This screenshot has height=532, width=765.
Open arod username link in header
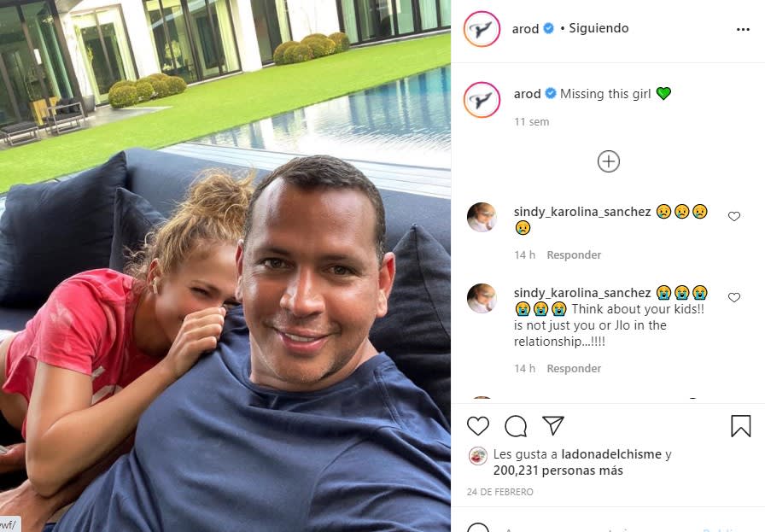pyautogui.click(x=525, y=29)
